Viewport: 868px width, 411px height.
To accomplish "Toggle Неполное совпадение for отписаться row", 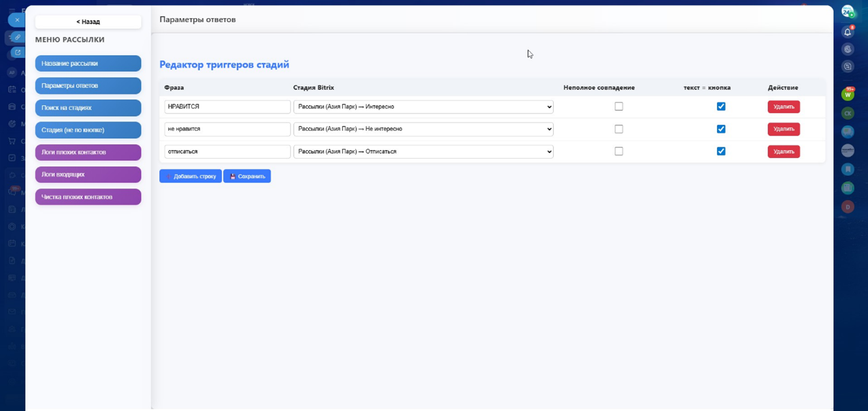I will 619,151.
